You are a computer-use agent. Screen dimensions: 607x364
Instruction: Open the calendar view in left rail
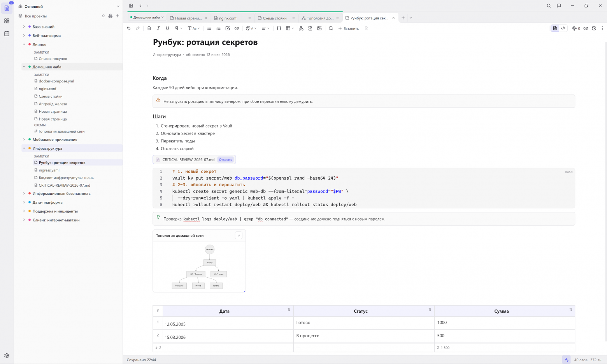pyautogui.click(x=7, y=33)
